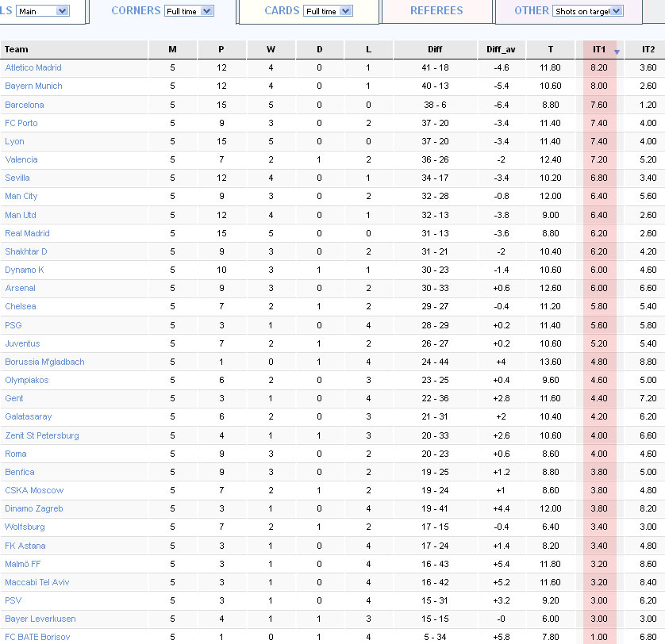Click Arsenal's T value 12.60

[x=551, y=288]
